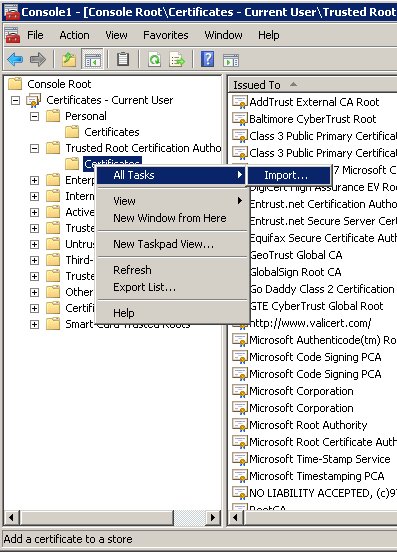This screenshot has height=552, width=397.
Task: Click the Personal folder icon
Action: click(53, 116)
